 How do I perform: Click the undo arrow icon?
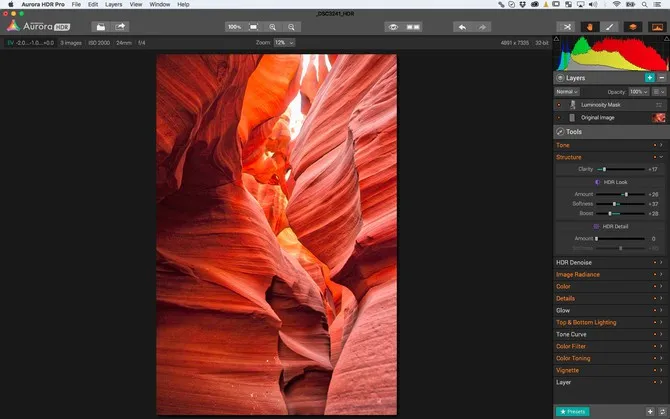(461, 27)
